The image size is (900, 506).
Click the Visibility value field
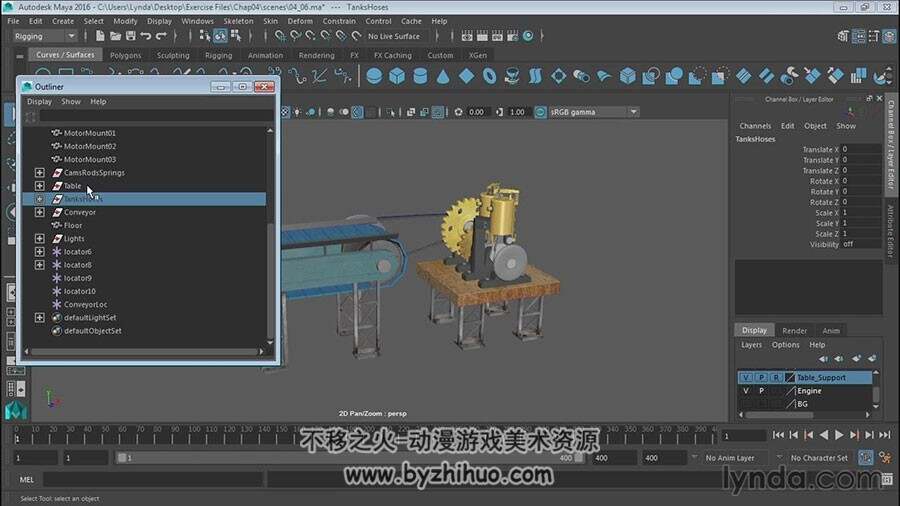click(861, 244)
